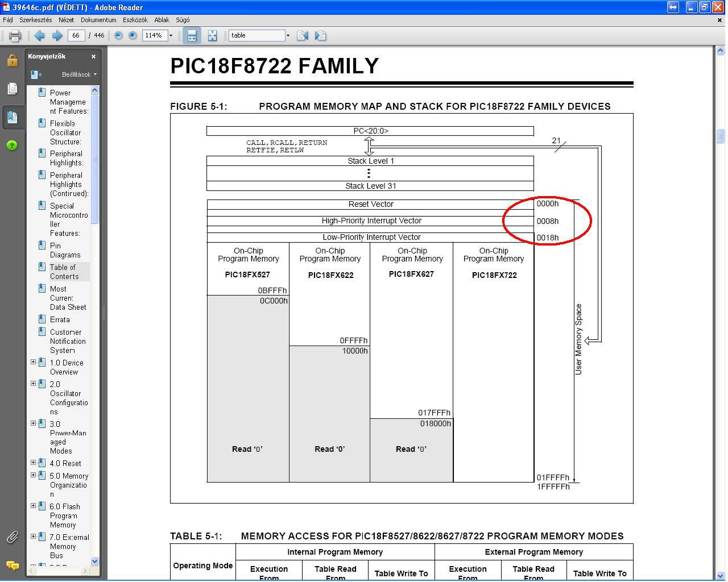Close the document with the menu-bar X
Screen dimensions: 728x582
(719, 20)
